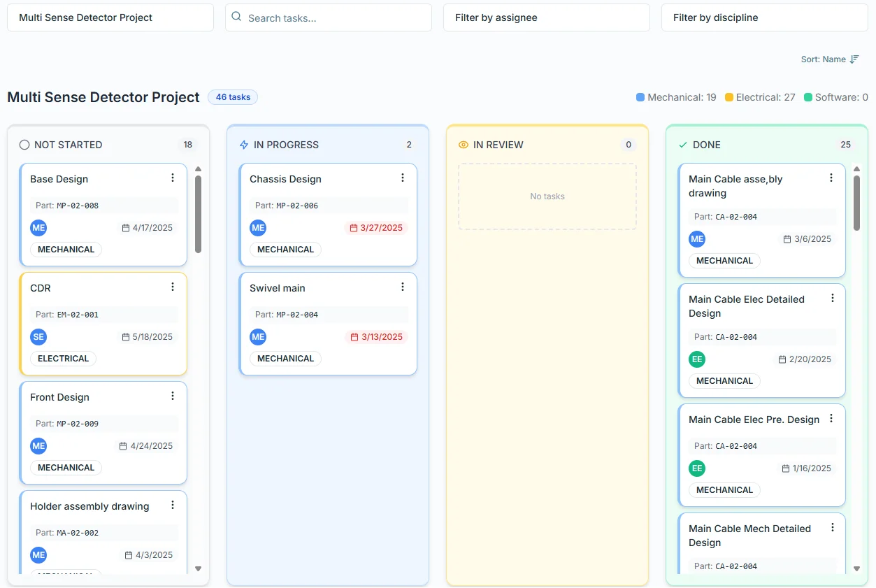Click the Done column scroll down arrow
This screenshot has height=588, width=876.
pos(857,569)
